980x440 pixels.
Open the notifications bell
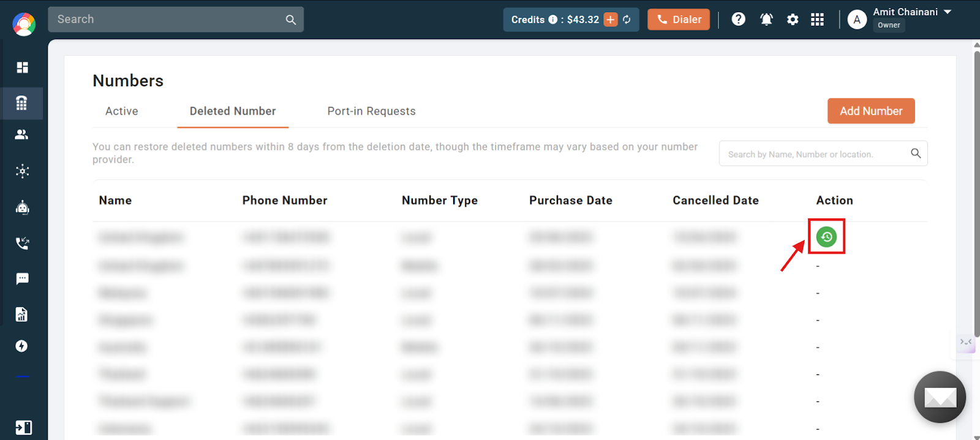(x=766, y=20)
